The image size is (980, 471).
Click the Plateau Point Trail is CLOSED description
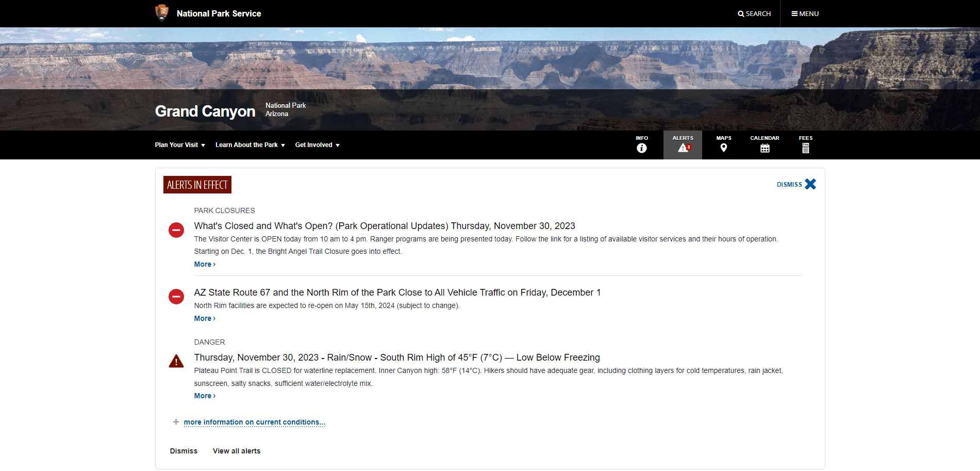489,377
